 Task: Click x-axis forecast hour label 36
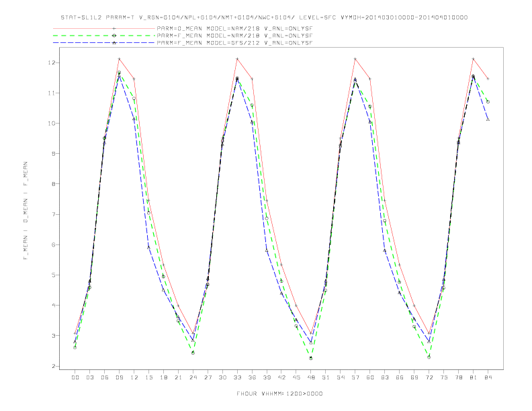[252, 377]
